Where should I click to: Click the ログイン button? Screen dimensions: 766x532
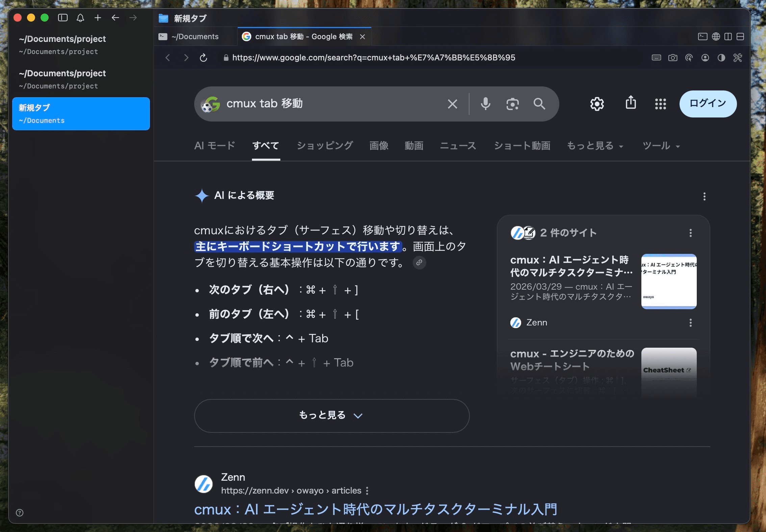(708, 104)
